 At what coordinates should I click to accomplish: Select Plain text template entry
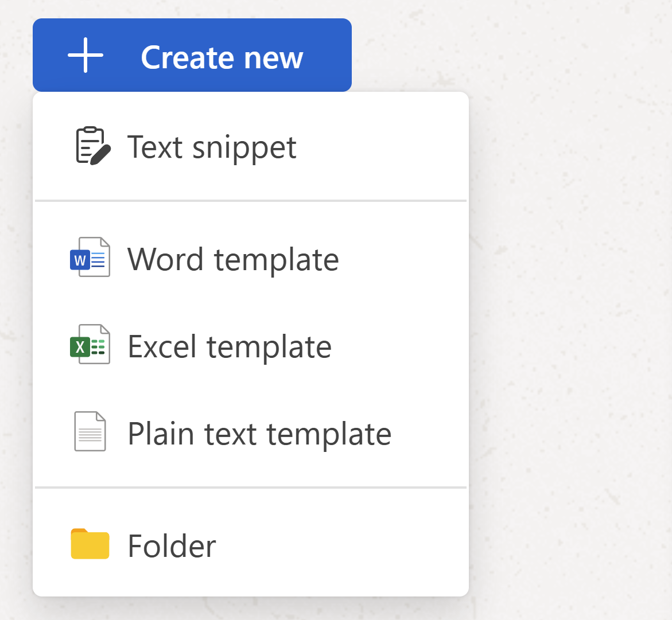tap(251, 433)
